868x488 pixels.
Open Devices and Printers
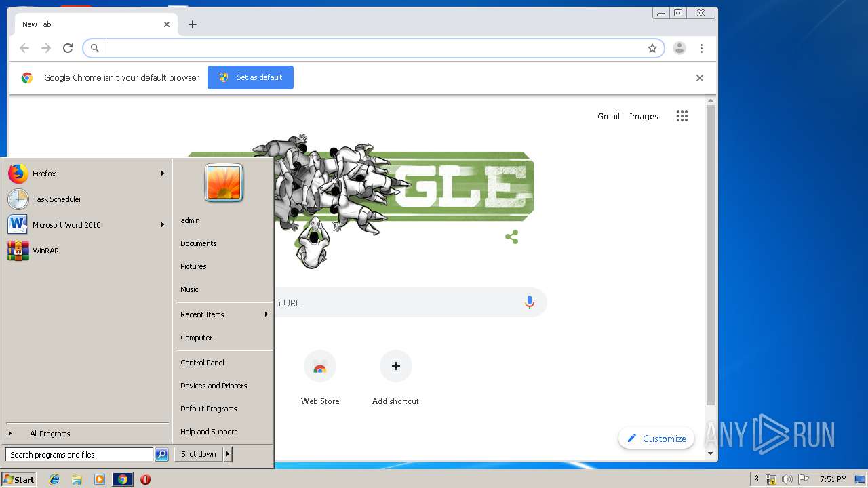tap(214, 386)
